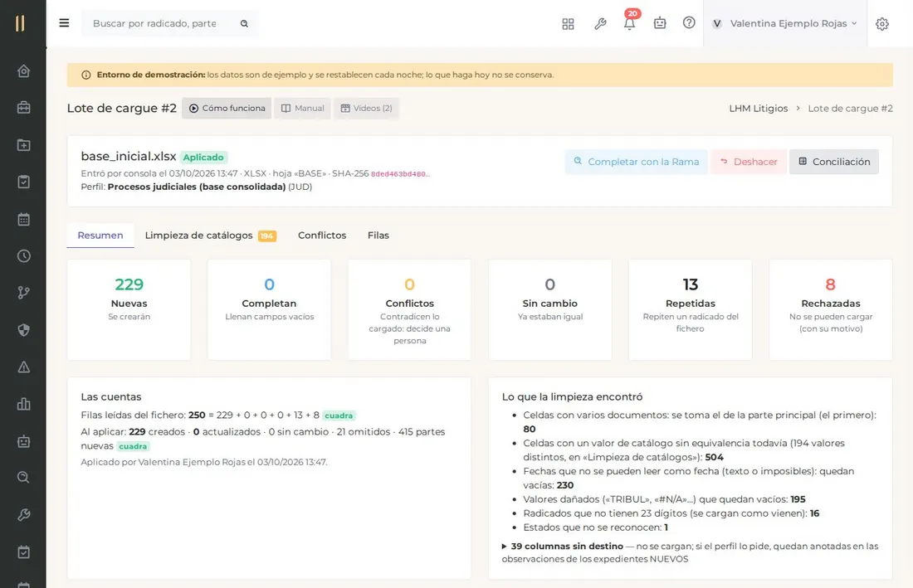Open the wrench icon in sidebar
The height and width of the screenshot is (588, 913).
coord(23,515)
